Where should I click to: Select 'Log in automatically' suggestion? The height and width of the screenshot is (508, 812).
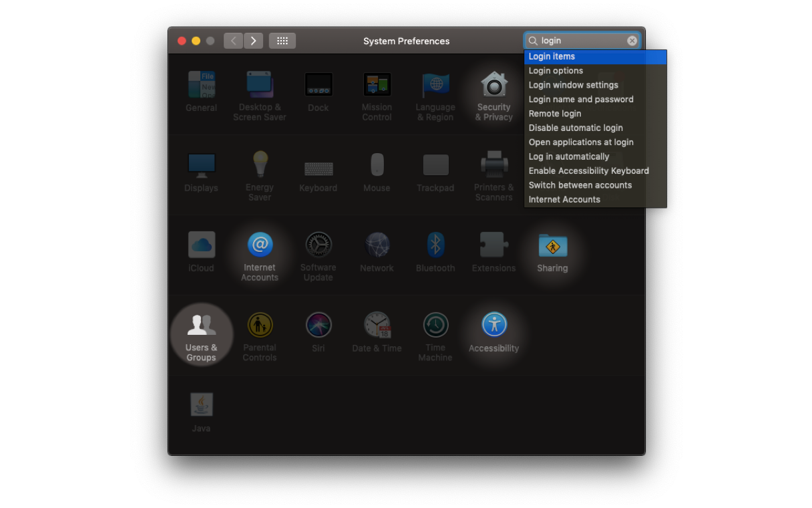(x=596, y=156)
